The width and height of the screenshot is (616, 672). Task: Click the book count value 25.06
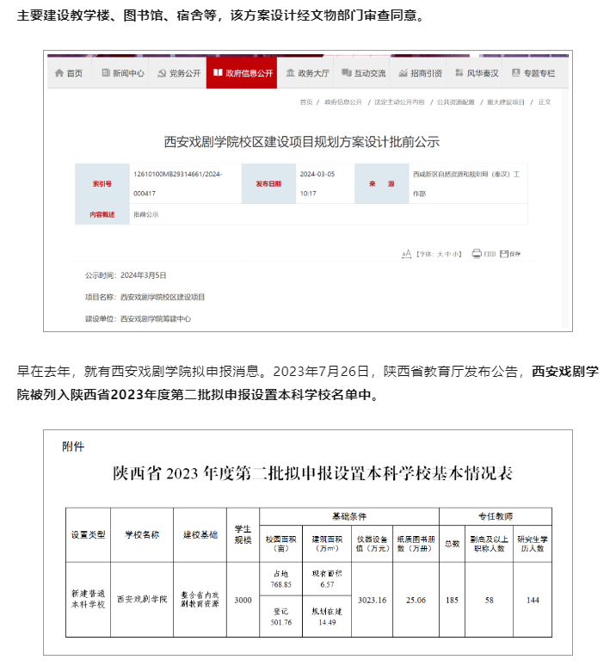pyautogui.click(x=416, y=600)
